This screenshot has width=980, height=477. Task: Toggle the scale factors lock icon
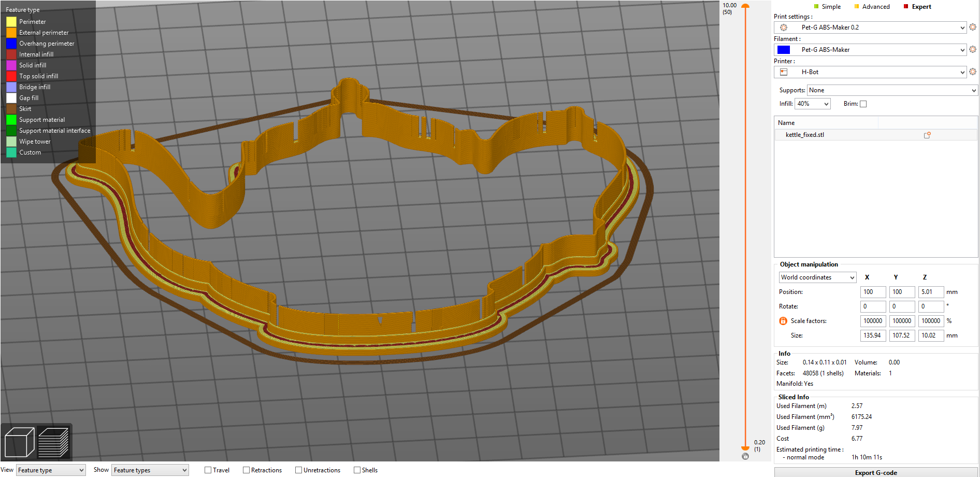click(x=783, y=321)
